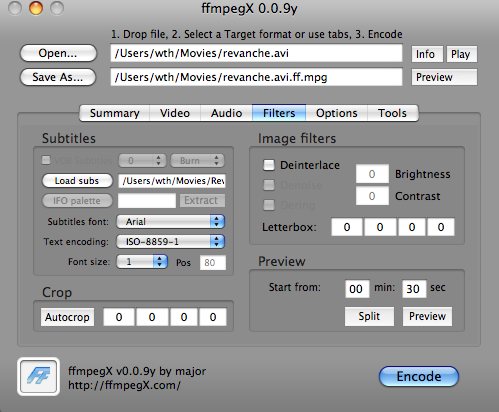The image size is (499, 412).
Task: Enable the Deinterlace checkbox
Action: [269, 165]
